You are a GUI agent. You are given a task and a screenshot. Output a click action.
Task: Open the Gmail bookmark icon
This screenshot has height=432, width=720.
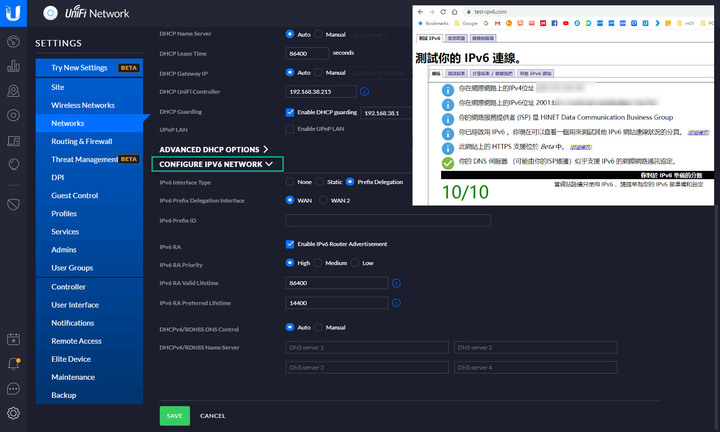[497, 23]
